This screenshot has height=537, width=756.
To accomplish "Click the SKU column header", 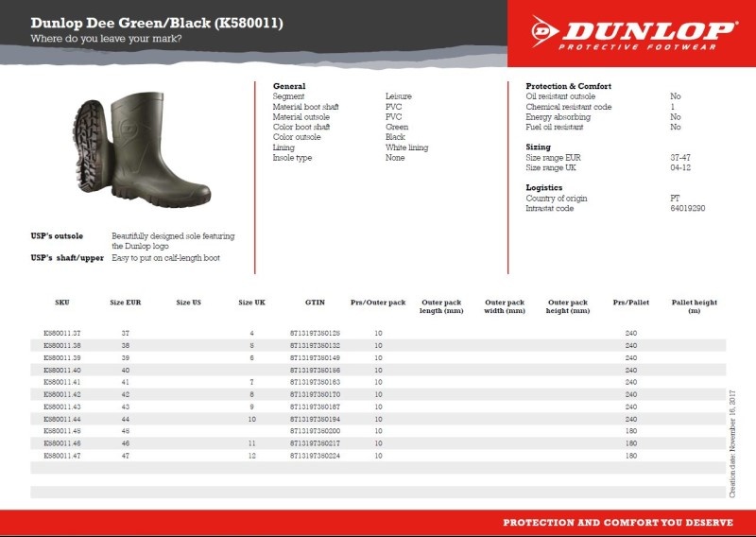I will pyautogui.click(x=62, y=303).
